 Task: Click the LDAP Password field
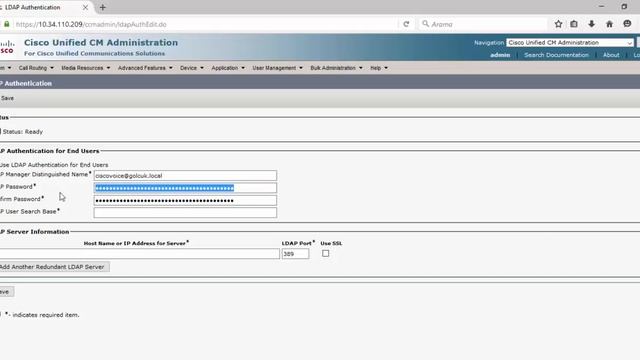point(185,188)
